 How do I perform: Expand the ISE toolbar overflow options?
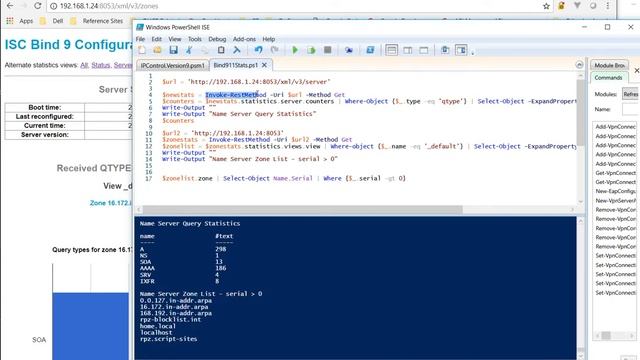tap(473, 52)
